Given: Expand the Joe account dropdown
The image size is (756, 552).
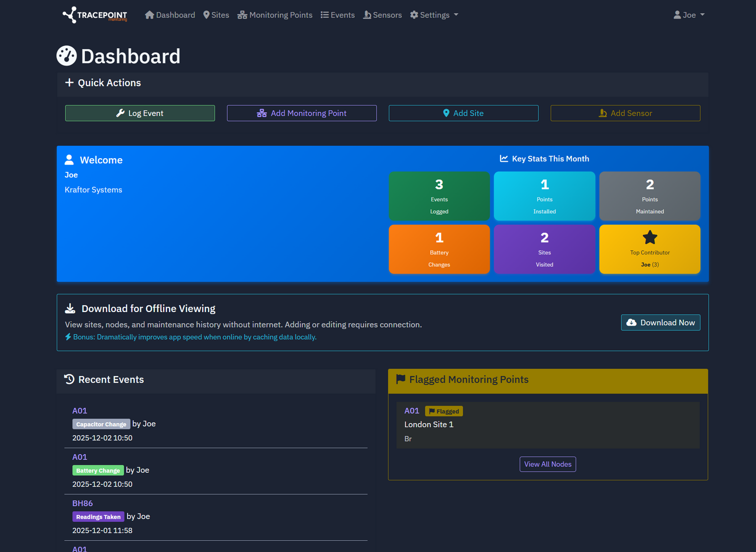Looking at the screenshot, I should click(x=689, y=15).
